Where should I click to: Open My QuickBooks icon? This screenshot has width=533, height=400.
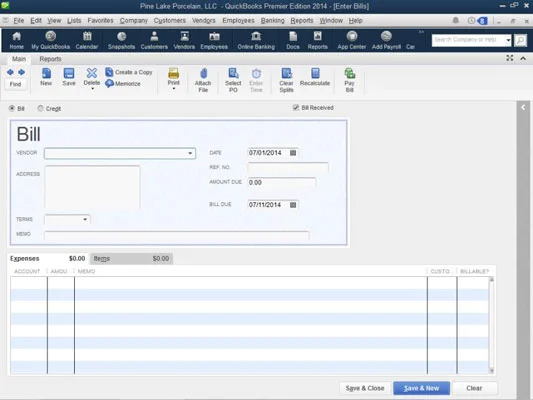(50, 40)
